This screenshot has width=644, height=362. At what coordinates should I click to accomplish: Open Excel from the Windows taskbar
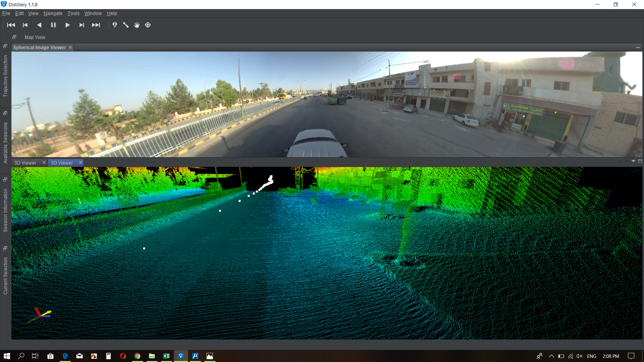[166, 356]
